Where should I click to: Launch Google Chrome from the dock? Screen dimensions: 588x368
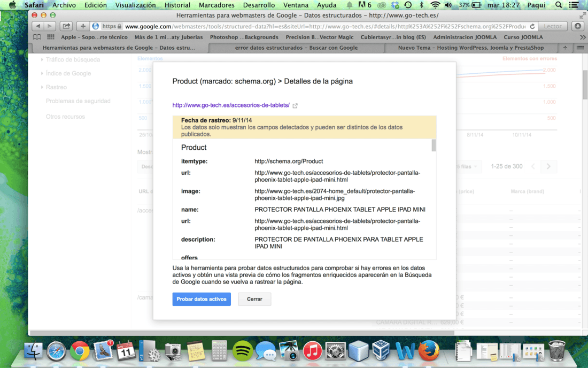click(x=80, y=351)
